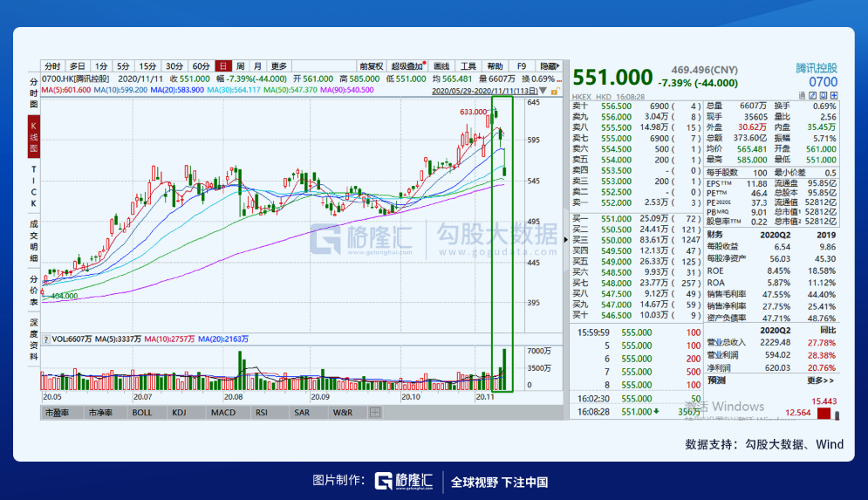This screenshot has height=500, width=868.
Task: Select the 60分 minute period
Action: tap(202, 66)
